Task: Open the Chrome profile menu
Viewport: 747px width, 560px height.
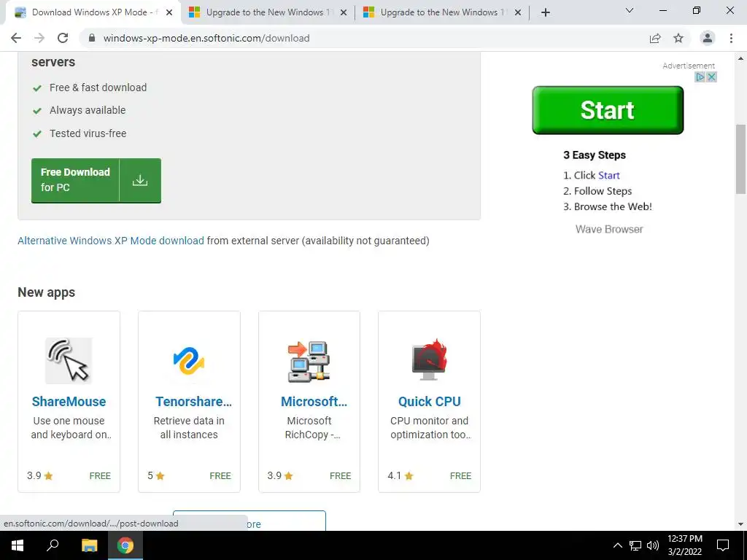Action: (x=708, y=38)
